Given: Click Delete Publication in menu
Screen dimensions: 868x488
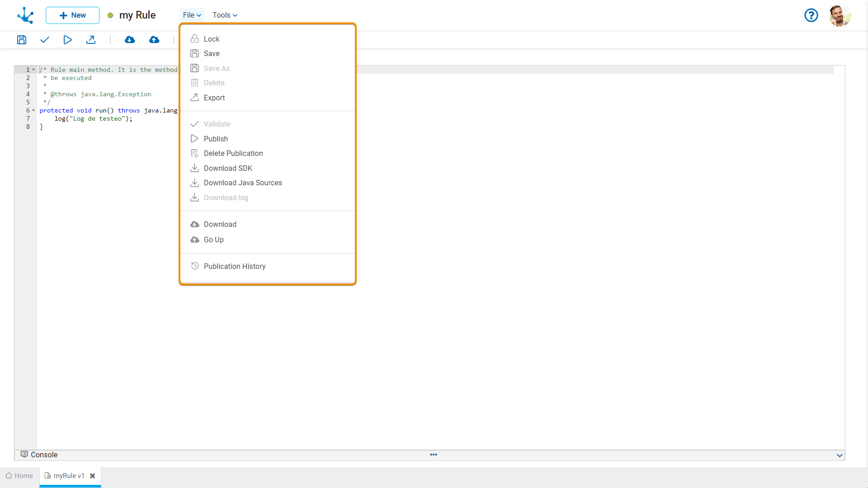Looking at the screenshot, I should [233, 153].
